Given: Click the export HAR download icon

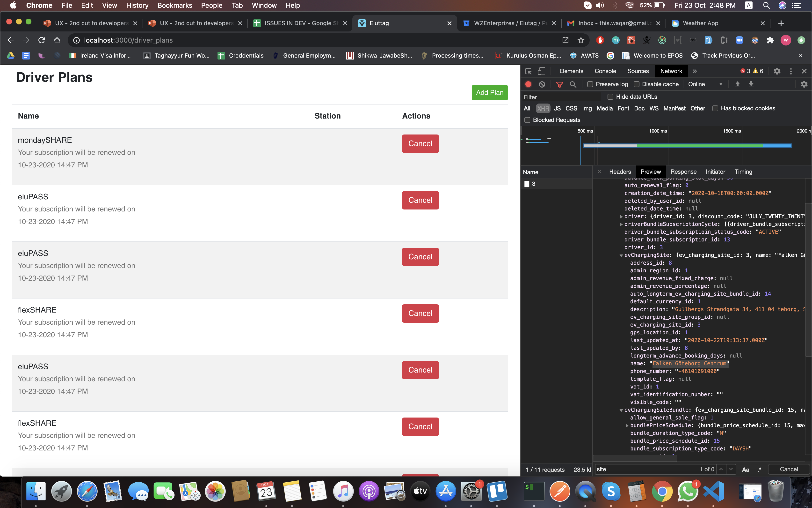Looking at the screenshot, I should coord(751,84).
